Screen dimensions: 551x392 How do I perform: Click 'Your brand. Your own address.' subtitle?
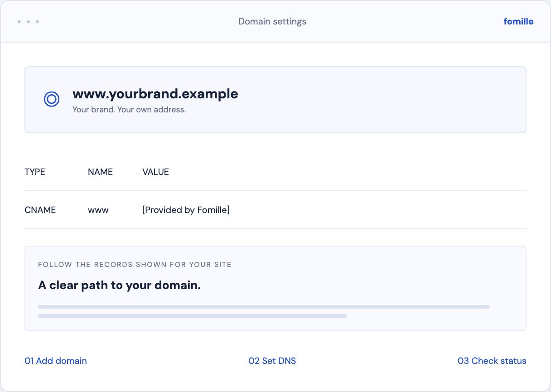(129, 110)
